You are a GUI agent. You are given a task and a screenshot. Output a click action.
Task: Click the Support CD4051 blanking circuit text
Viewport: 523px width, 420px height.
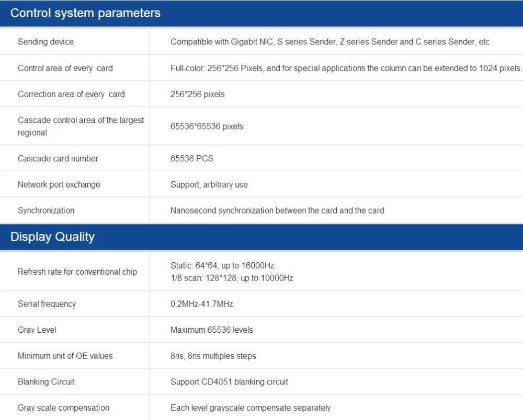[229, 382]
